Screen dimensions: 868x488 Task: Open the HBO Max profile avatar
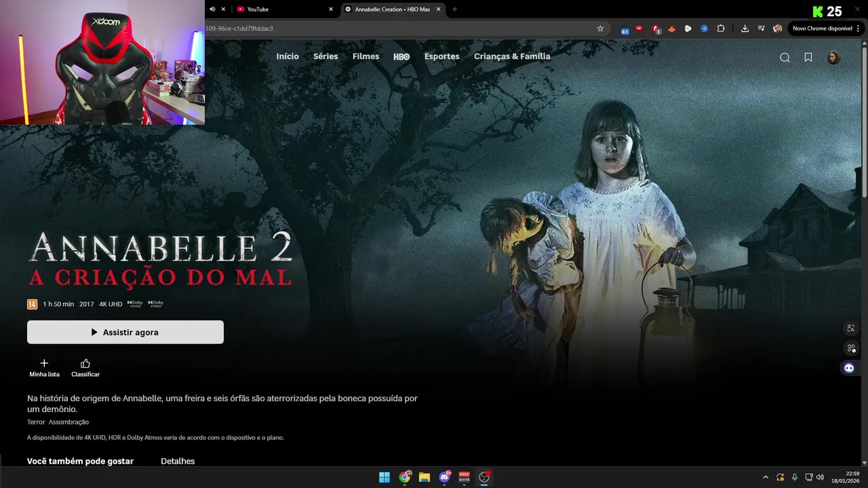pos(833,58)
